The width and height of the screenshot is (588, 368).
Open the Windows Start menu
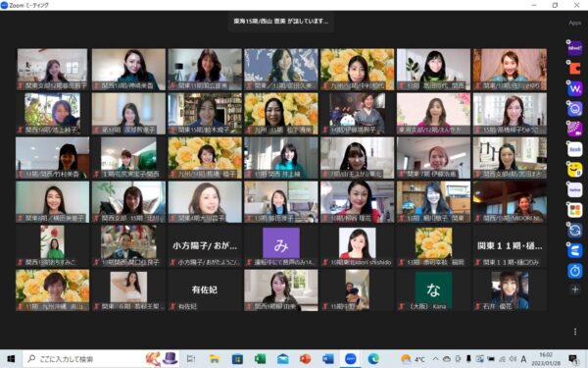click(x=11, y=359)
